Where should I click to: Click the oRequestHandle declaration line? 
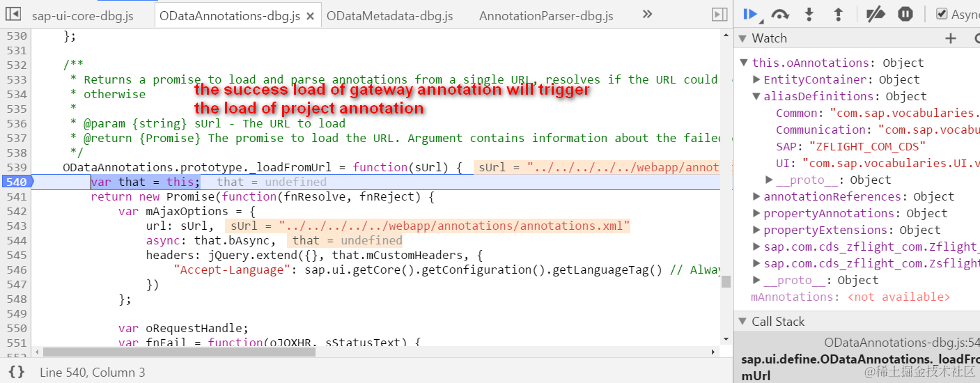183,328
